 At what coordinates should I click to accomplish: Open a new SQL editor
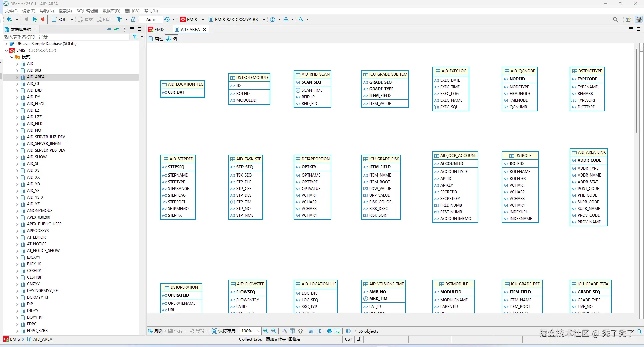(x=59, y=19)
